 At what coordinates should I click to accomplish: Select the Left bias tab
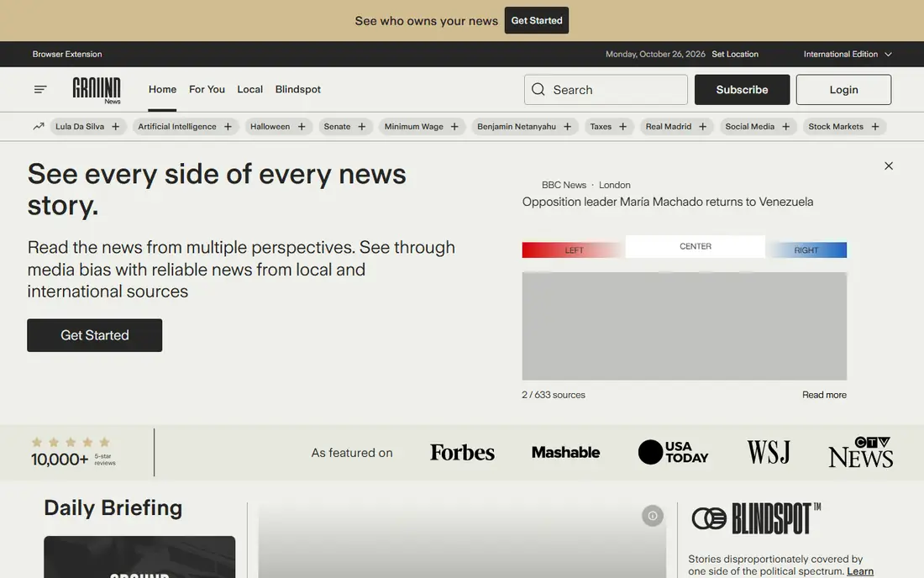click(574, 250)
